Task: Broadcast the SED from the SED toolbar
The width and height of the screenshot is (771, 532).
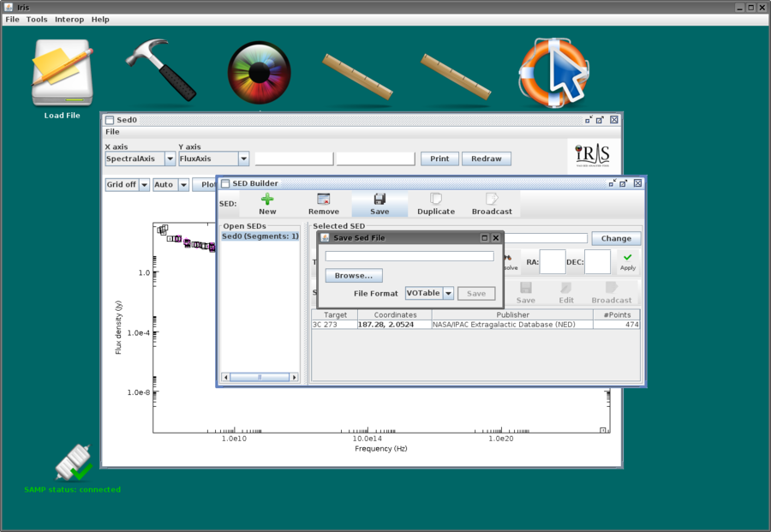Action: 492,204
